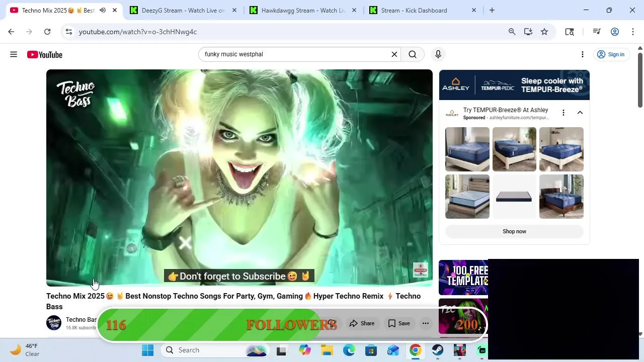Open Microsoft Store from the taskbar

click(x=371, y=350)
